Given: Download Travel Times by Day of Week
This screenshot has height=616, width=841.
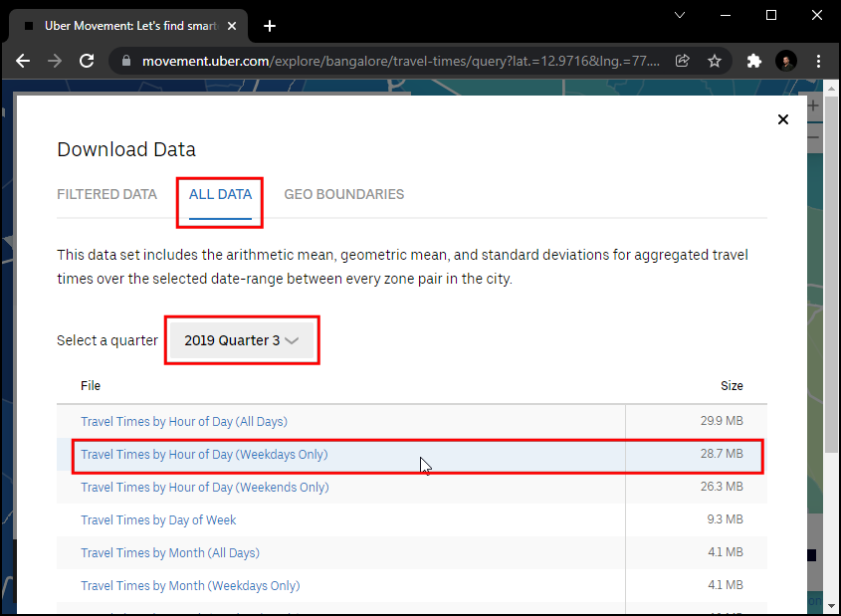Looking at the screenshot, I should (x=158, y=520).
